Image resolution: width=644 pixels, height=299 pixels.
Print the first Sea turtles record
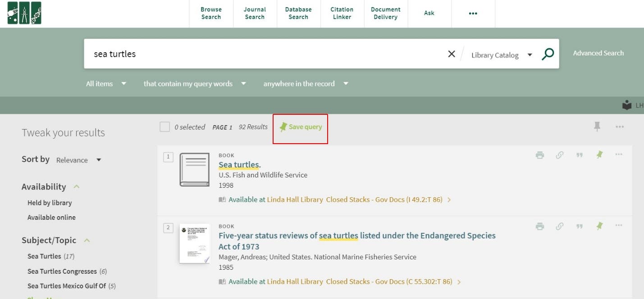(539, 155)
